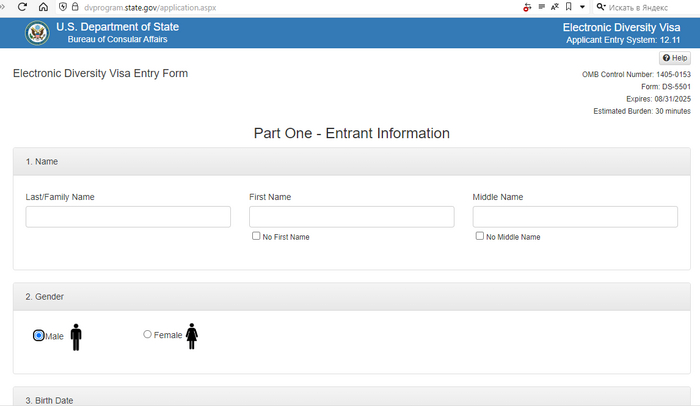Check the No First Name checkbox
This screenshot has height=406, width=700.
[x=257, y=237]
